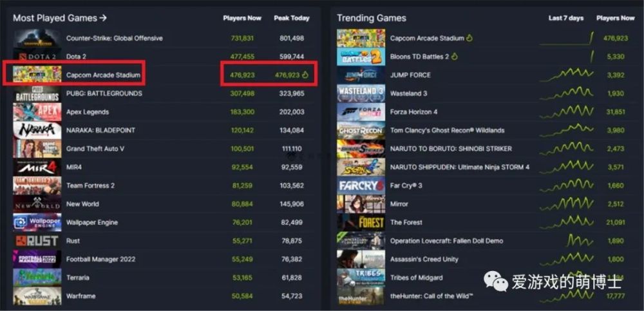Open the Capcom Arcade Stadium trending thumbnail
Image resolution: width=644 pixels, height=311 pixels.
pos(361,38)
